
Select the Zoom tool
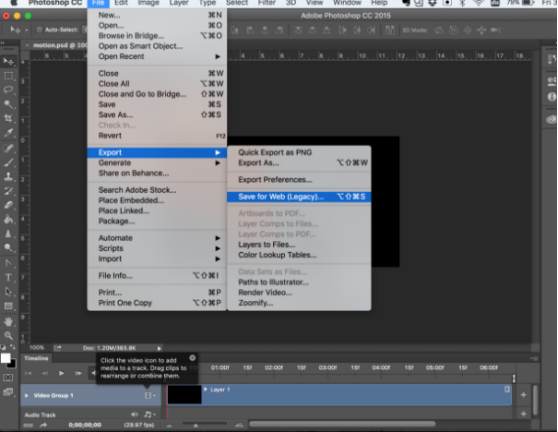9,336
